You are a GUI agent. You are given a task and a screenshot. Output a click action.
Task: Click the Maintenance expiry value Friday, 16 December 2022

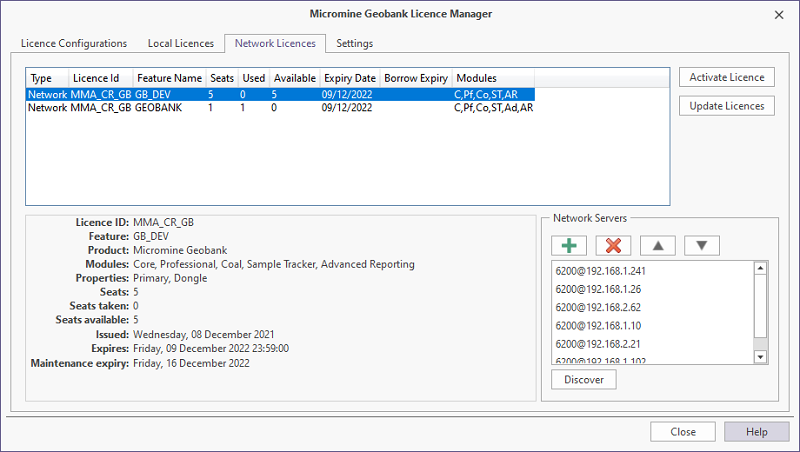pos(191,363)
